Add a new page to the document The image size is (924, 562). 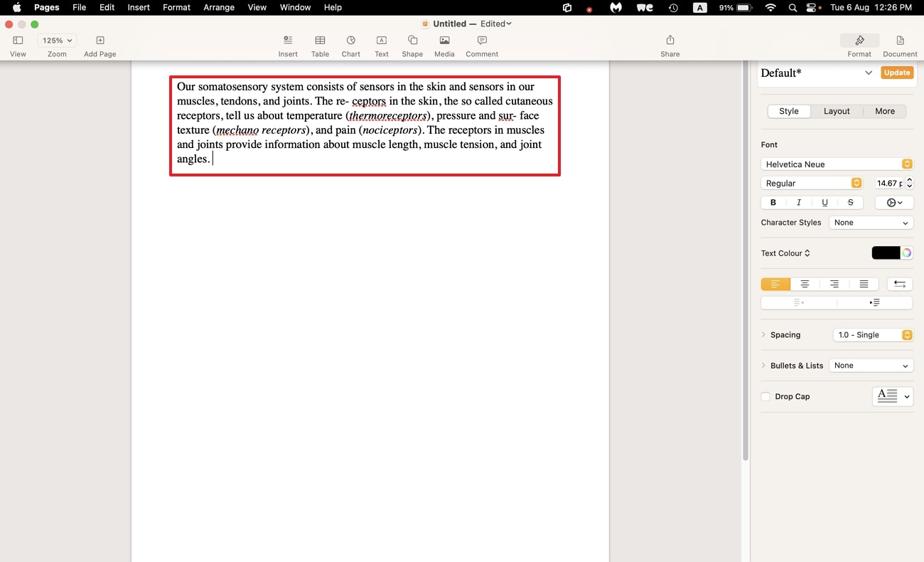click(100, 46)
